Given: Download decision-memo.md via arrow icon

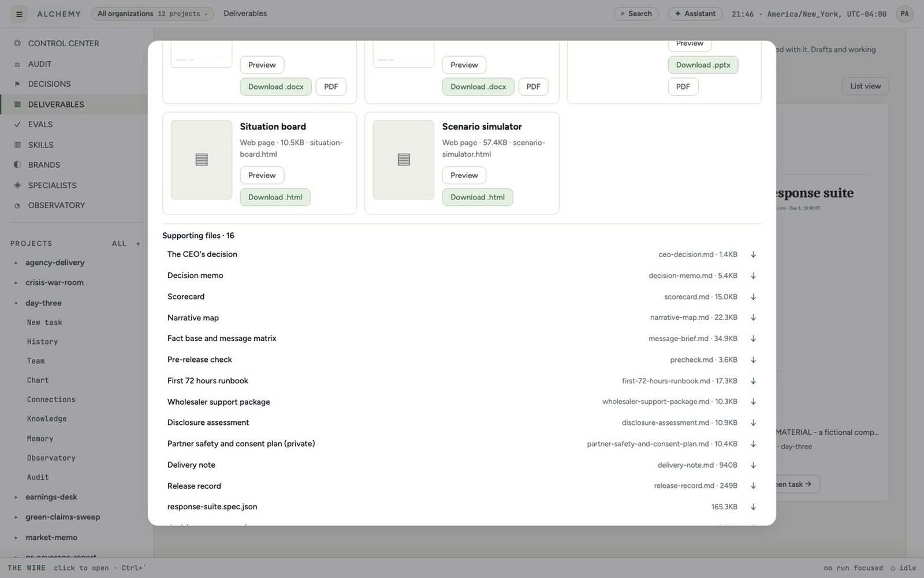Looking at the screenshot, I should tap(753, 276).
